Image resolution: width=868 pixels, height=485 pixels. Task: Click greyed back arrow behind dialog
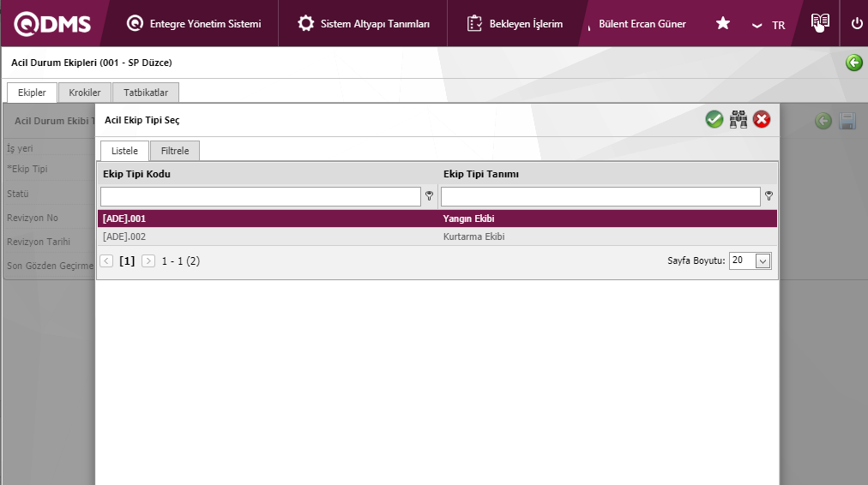[823, 121]
